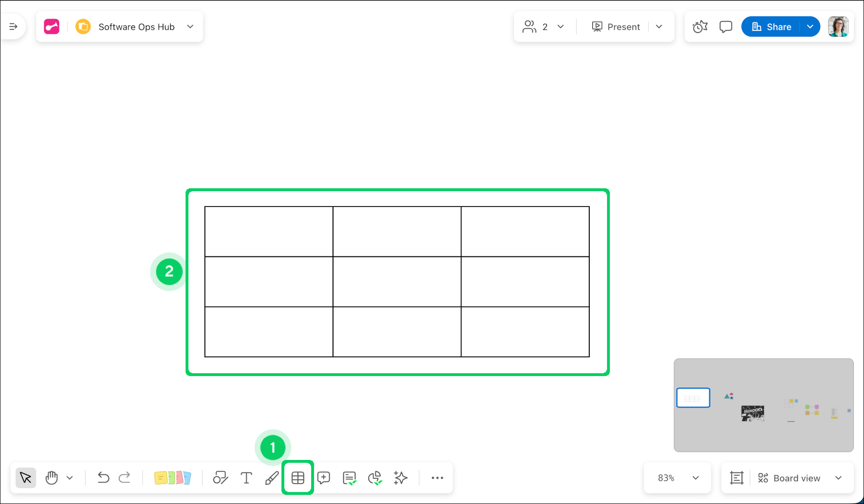Open more tools ellipsis menu
The width and height of the screenshot is (864, 504).
(x=437, y=478)
